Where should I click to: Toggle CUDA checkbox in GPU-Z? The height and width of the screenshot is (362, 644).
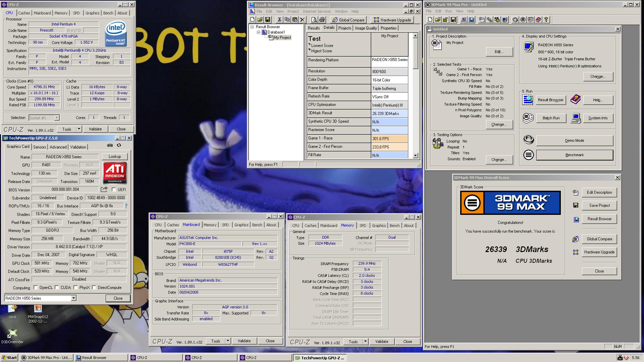tap(57, 288)
